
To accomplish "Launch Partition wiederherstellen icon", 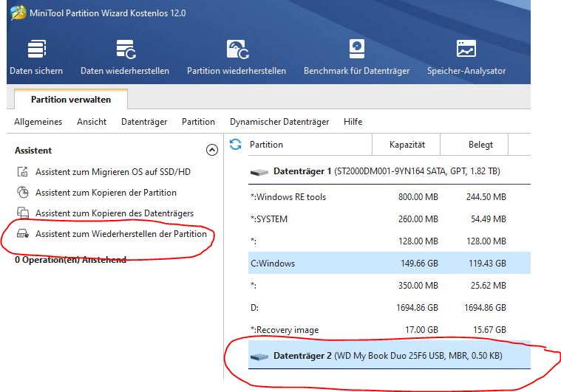I will (x=237, y=49).
